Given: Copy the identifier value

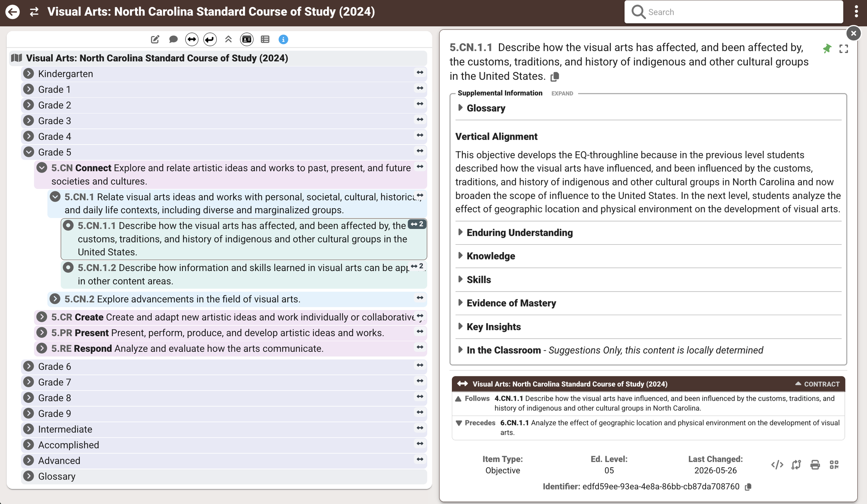Looking at the screenshot, I should (748, 487).
